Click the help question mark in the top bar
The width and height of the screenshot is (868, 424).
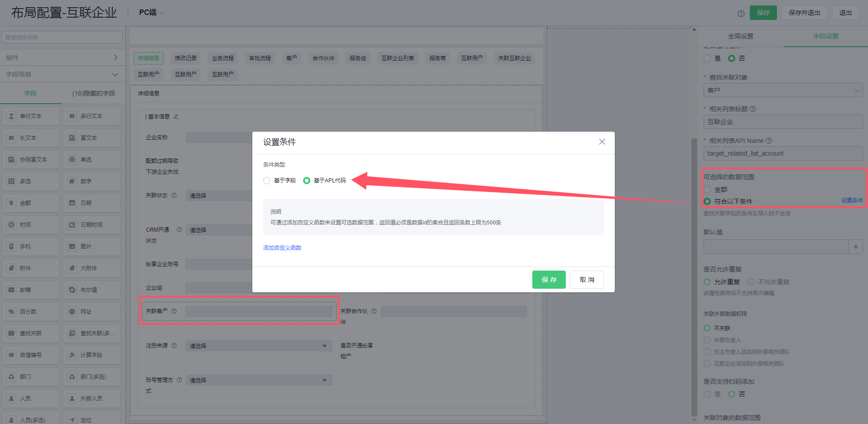coord(740,13)
